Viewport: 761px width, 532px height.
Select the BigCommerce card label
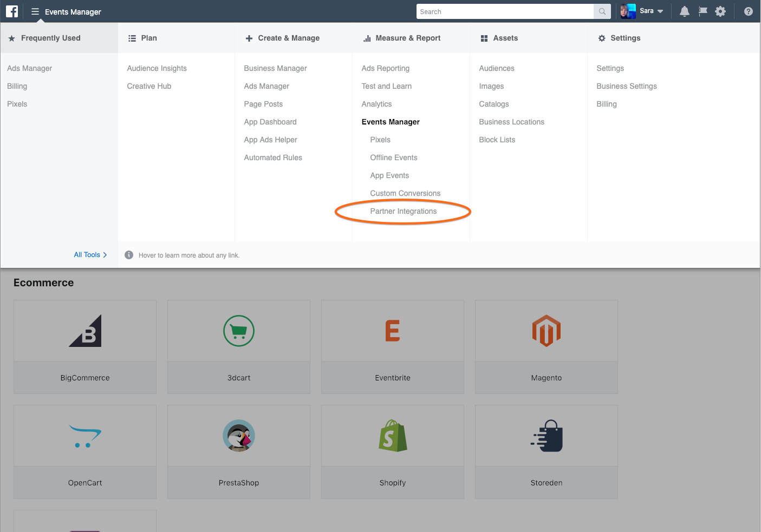click(85, 378)
